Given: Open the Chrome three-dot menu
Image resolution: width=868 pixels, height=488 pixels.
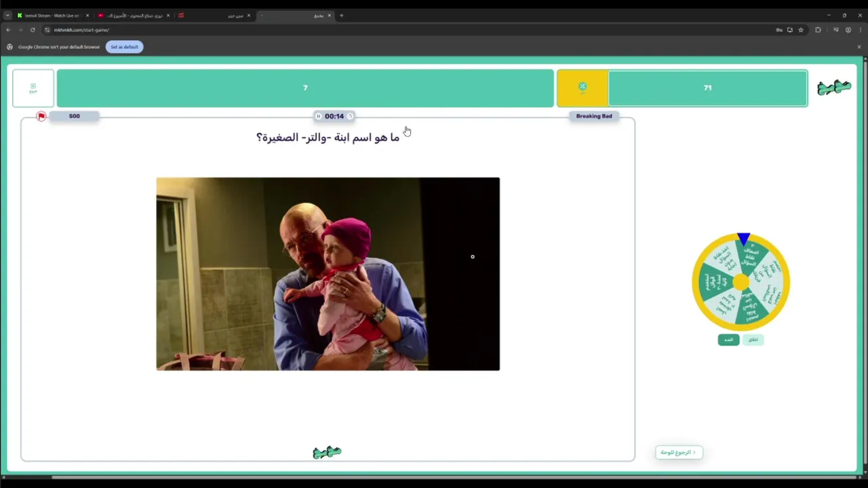Looking at the screenshot, I should (859, 30).
